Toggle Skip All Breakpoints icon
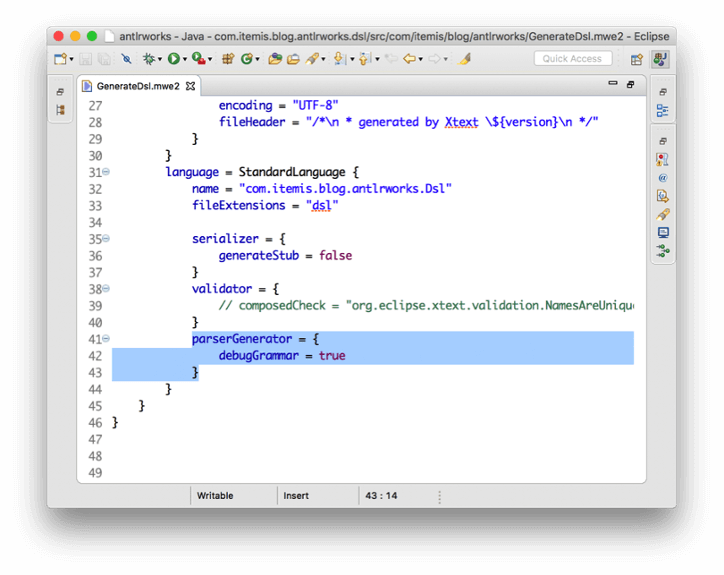Viewport: 724px width, 575px height. (126, 59)
